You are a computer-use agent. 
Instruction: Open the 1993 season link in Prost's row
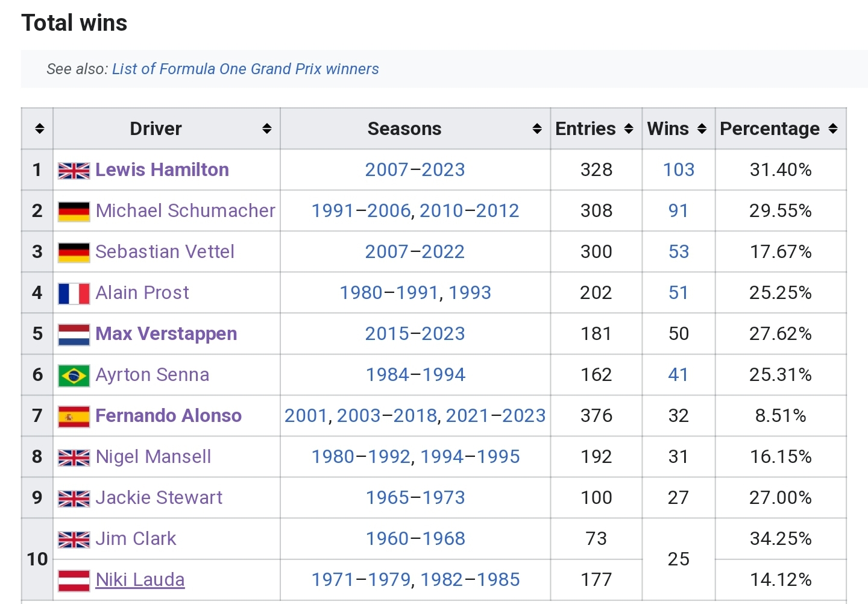(x=470, y=292)
